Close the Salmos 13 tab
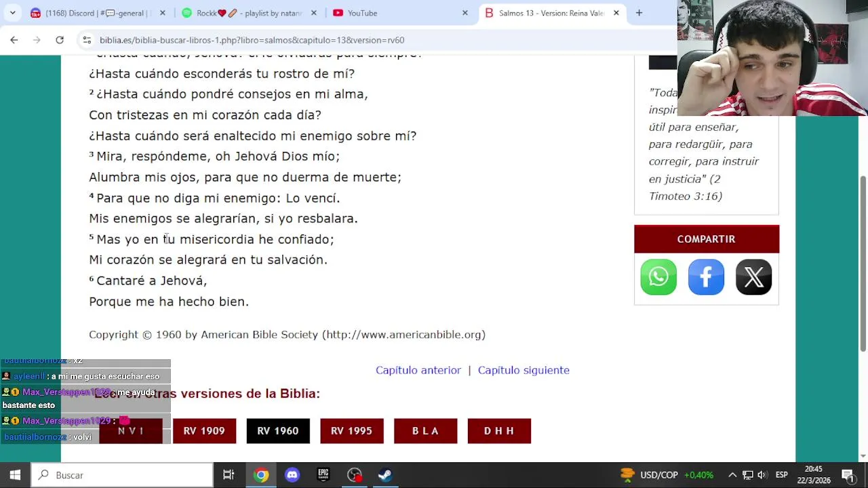The width and height of the screenshot is (868, 488). click(x=616, y=13)
